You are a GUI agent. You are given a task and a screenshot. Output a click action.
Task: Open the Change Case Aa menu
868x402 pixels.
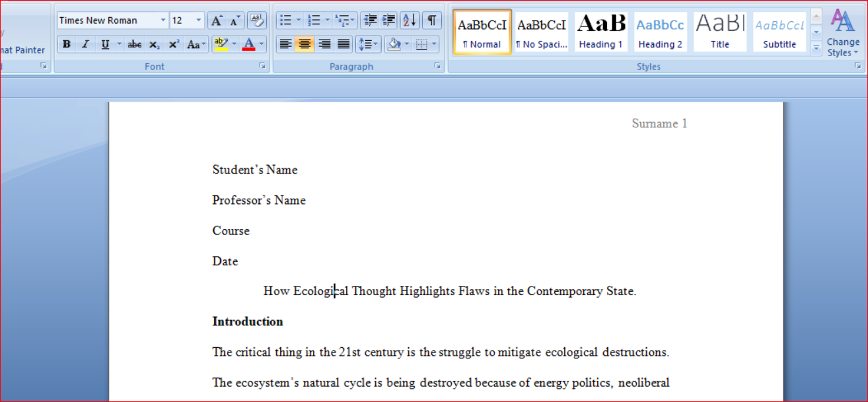[x=197, y=44]
